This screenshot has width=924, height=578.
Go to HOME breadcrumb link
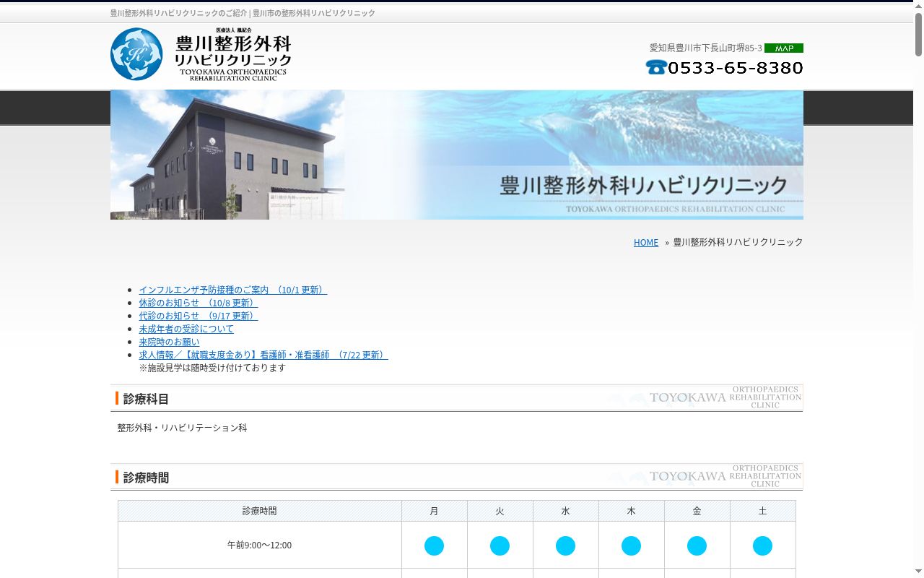pos(646,242)
